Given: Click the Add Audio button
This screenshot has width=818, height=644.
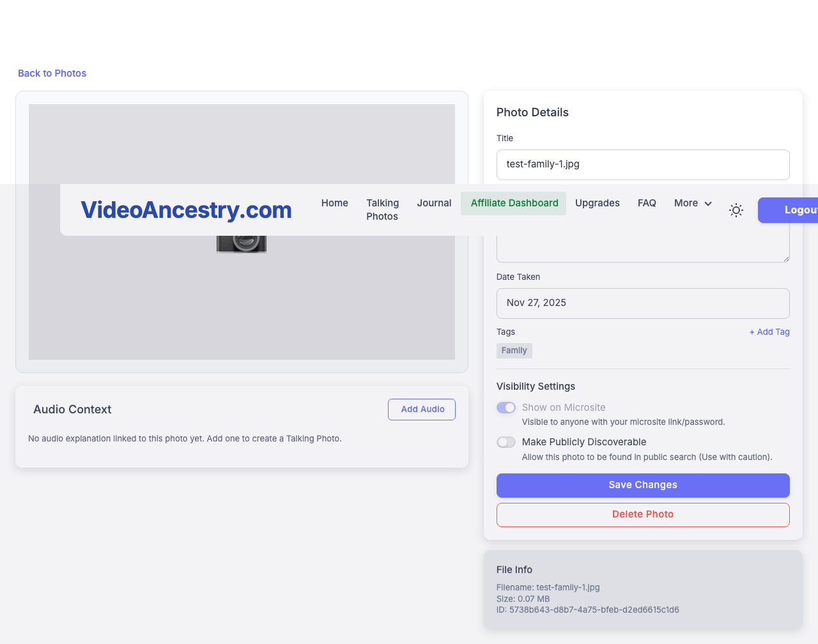Looking at the screenshot, I should point(422,410).
